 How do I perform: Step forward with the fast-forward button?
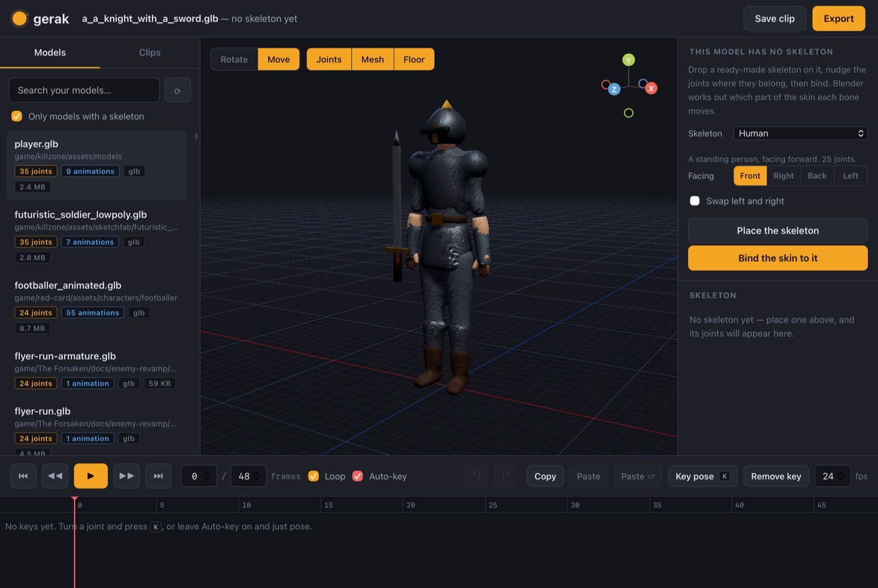tap(126, 476)
